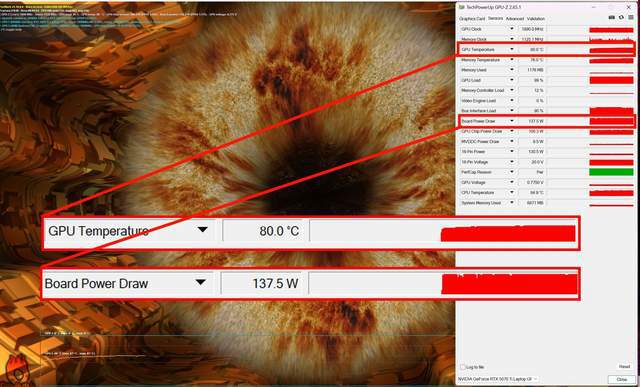Click the small 16-Pin Voltage value field
This screenshot has height=387, width=640.
[x=531, y=162]
